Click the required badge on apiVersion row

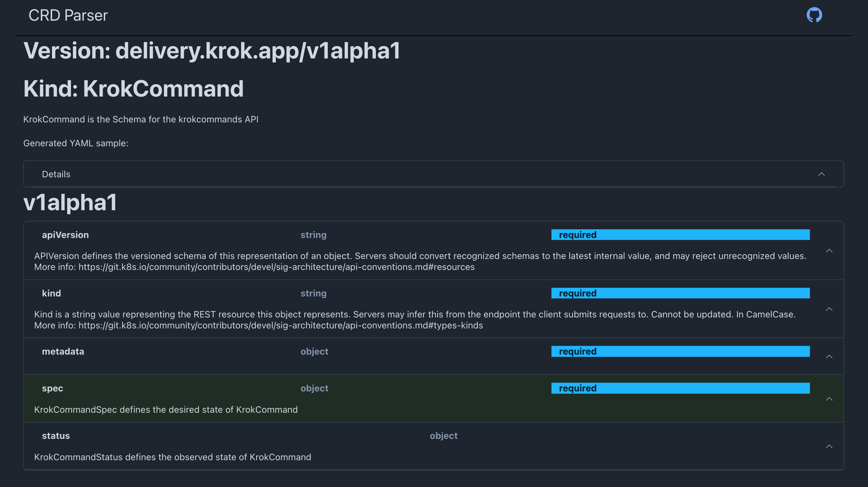[680, 235]
